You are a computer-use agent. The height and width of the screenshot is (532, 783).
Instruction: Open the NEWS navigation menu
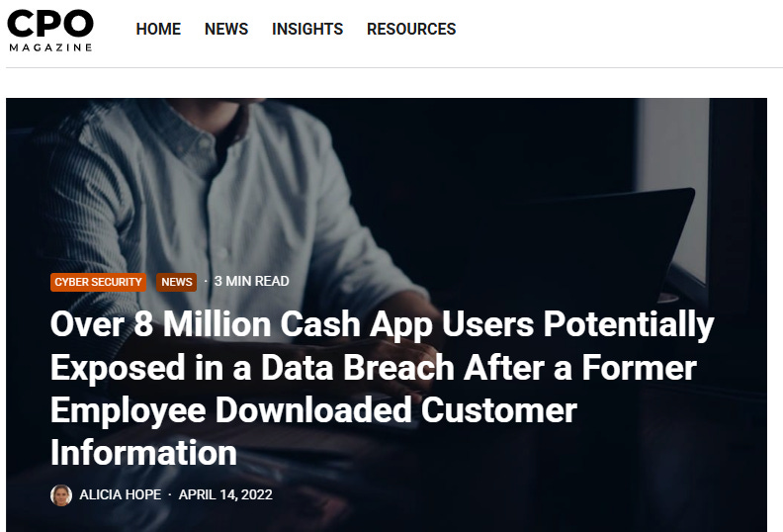pos(226,29)
